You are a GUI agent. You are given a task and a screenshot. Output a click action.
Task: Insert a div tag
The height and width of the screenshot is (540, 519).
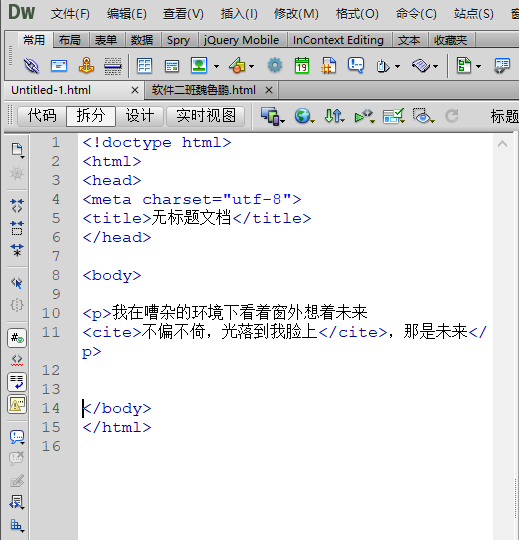172,66
